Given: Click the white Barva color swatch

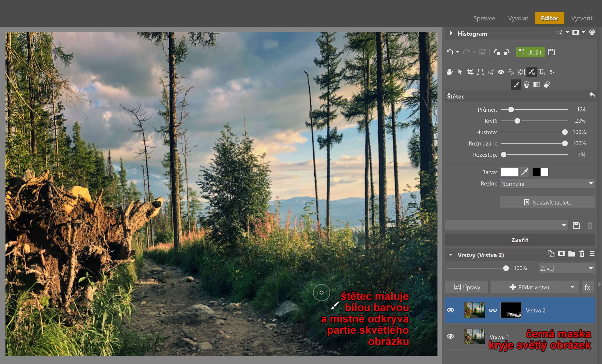Looking at the screenshot, I should 509,172.
